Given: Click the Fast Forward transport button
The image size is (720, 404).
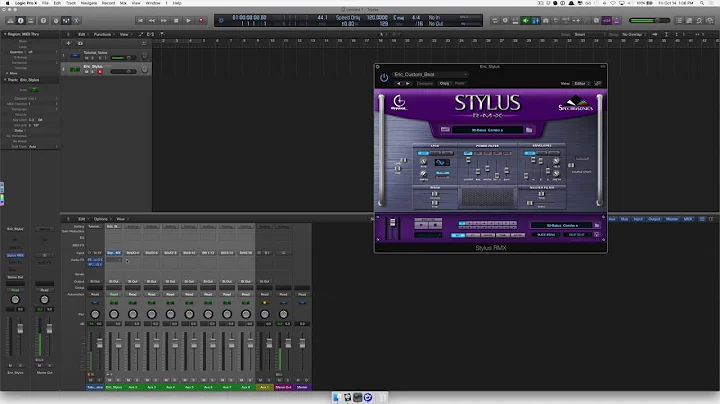Looking at the screenshot, I should pos(164,21).
